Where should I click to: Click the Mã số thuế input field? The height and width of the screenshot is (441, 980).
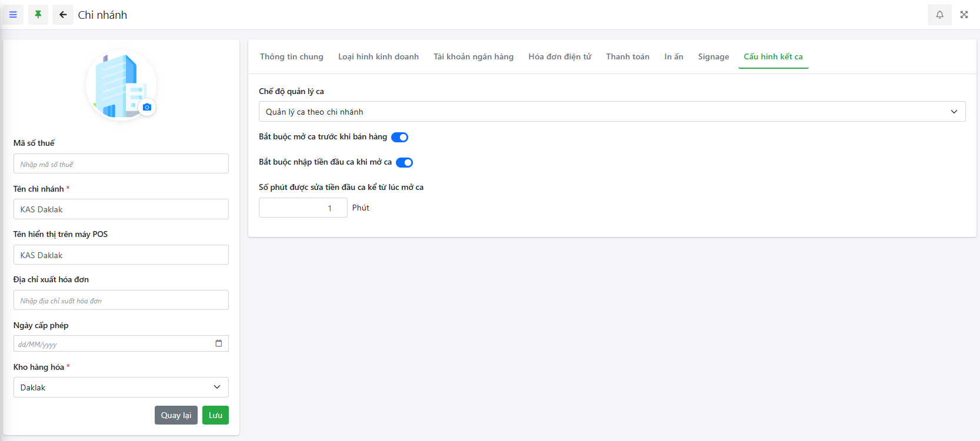click(121, 164)
